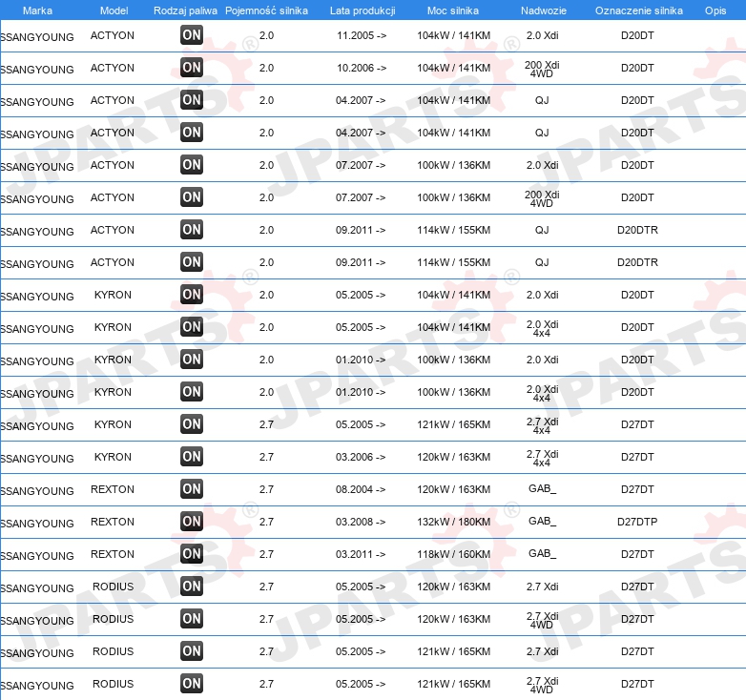This screenshot has width=746, height=700.
Task: Click ON badge for ACTYON 07.2007 2.0 Xdi
Action: [x=192, y=165]
